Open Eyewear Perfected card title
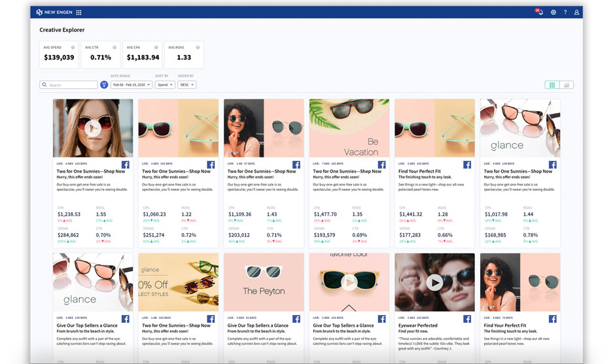The image size is (615, 364). (417, 325)
